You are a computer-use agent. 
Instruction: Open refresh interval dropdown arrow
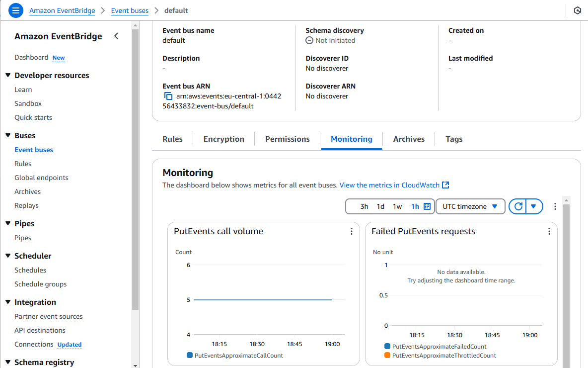(x=534, y=206)
